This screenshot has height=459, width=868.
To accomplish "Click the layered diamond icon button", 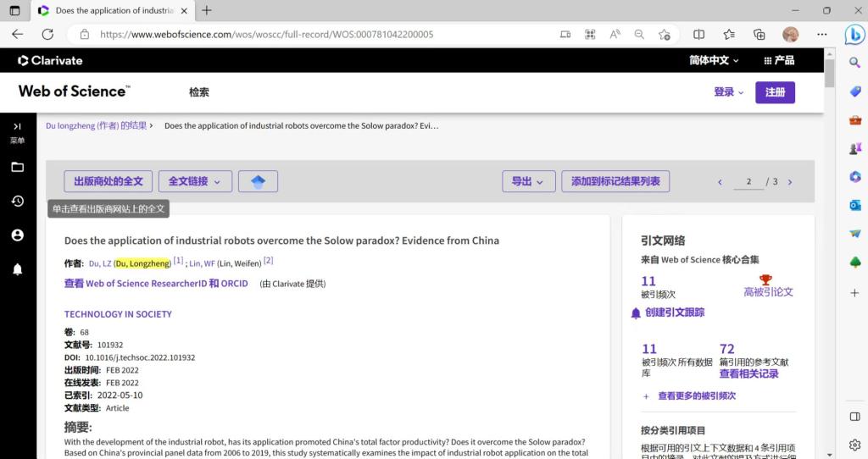I will pyautogui.click(x=258, y=181).
